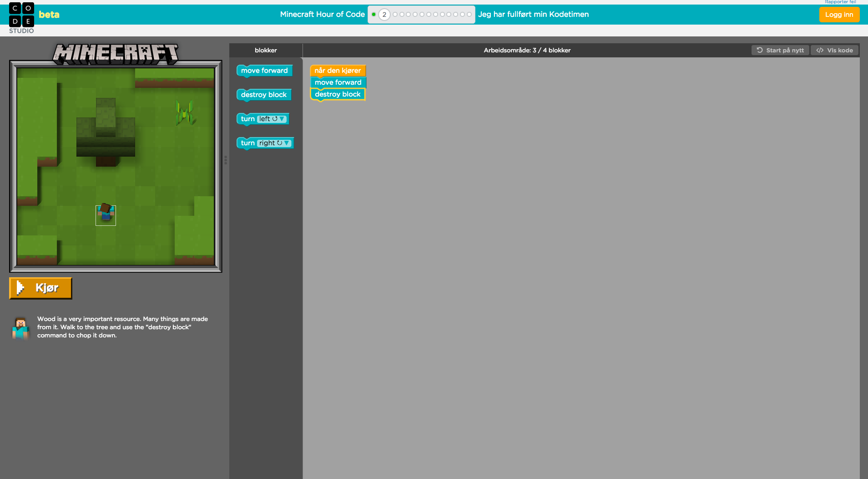The image size is (868, 479).
Task: Click Start på nytt reset button
Action: 780,50
